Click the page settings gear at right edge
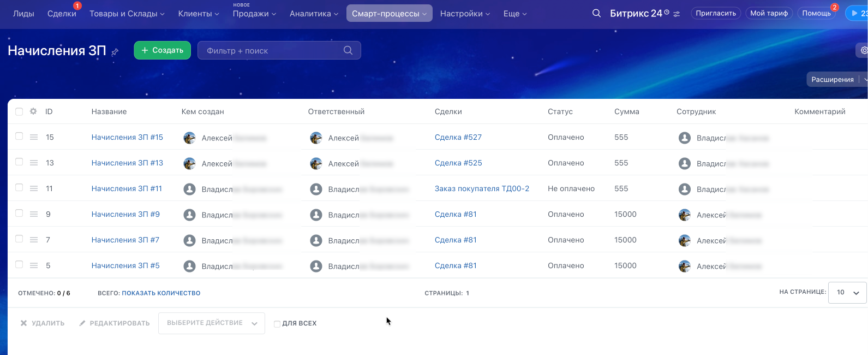Image resolution: width=868 pixels, height=355 pixels. [x=864, y=50]
